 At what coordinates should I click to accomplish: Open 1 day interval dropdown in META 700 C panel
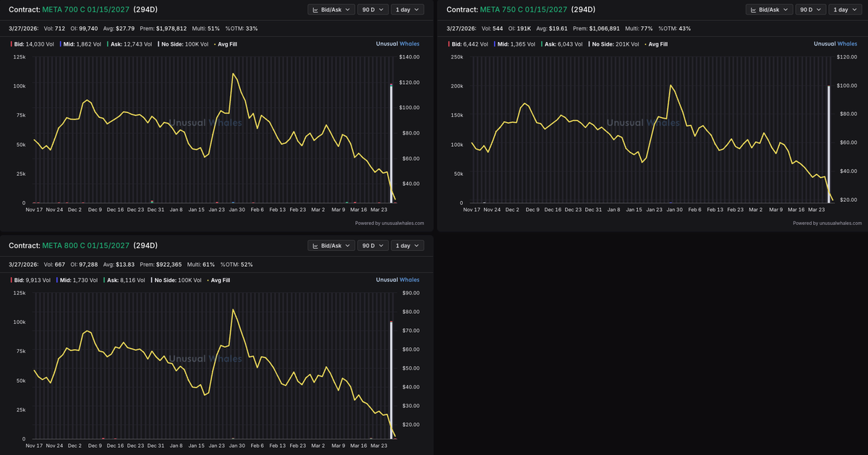point(407,9)
